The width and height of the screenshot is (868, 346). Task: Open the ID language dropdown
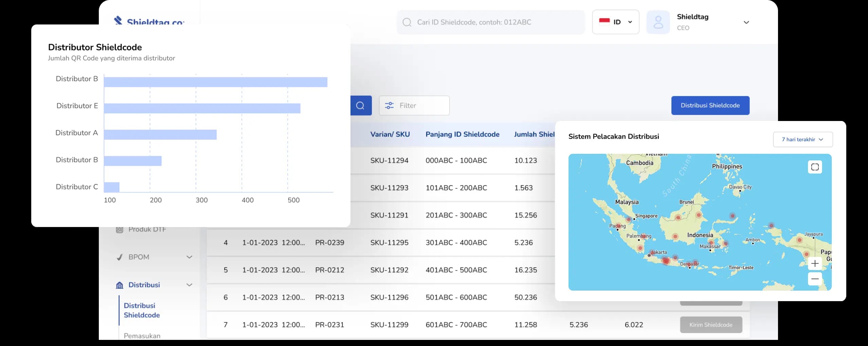click(615, 22)
